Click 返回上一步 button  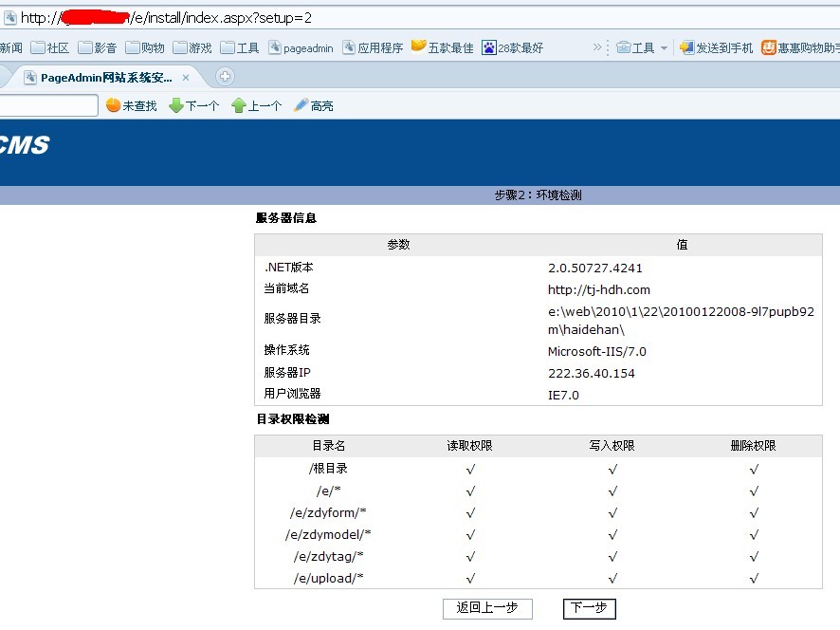point(487,608)
